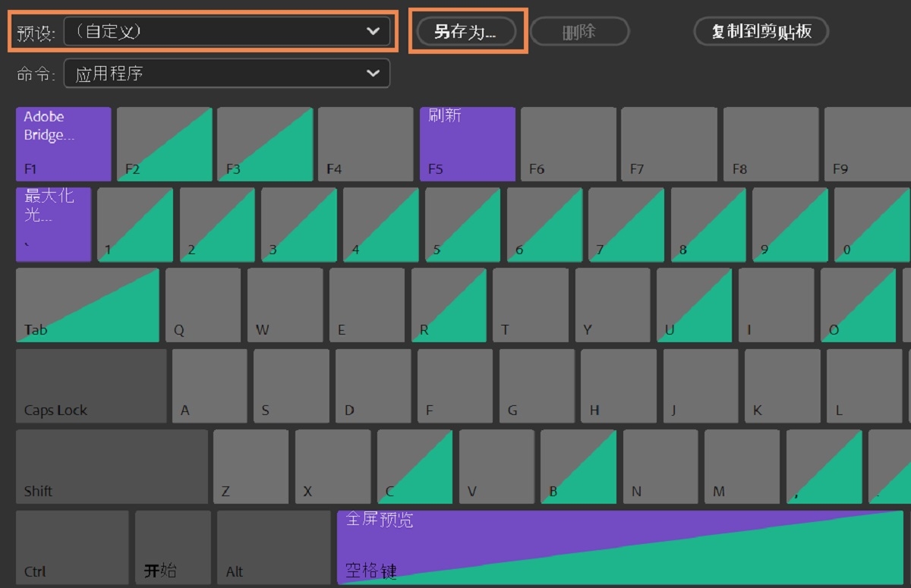
Task: Click the 另存为 (Save As) button
Action: (467, 31)
